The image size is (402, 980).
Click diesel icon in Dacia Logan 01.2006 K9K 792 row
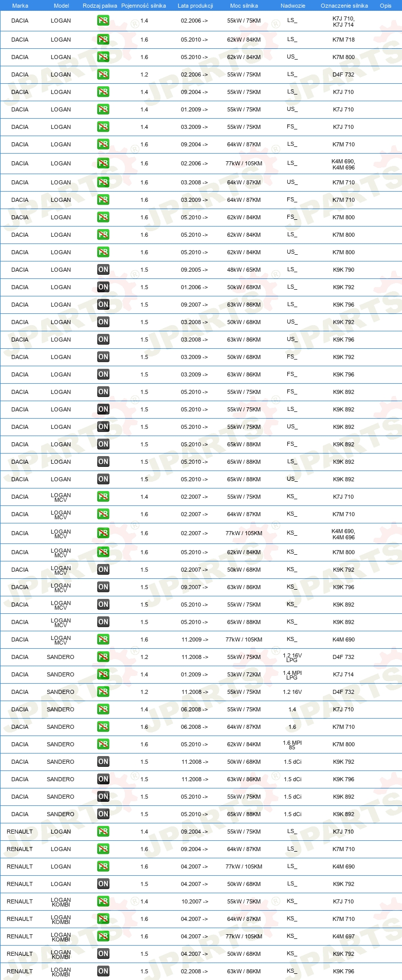tap(103, 287)
